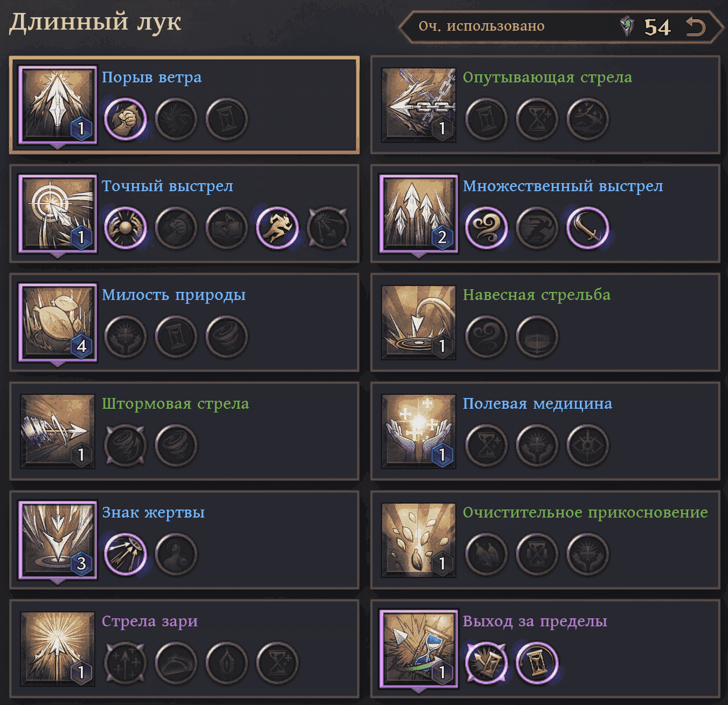Select the Опутывающая стрела chained arrow icon
Viewport: 728px width, 705px height.
(419, 105)
